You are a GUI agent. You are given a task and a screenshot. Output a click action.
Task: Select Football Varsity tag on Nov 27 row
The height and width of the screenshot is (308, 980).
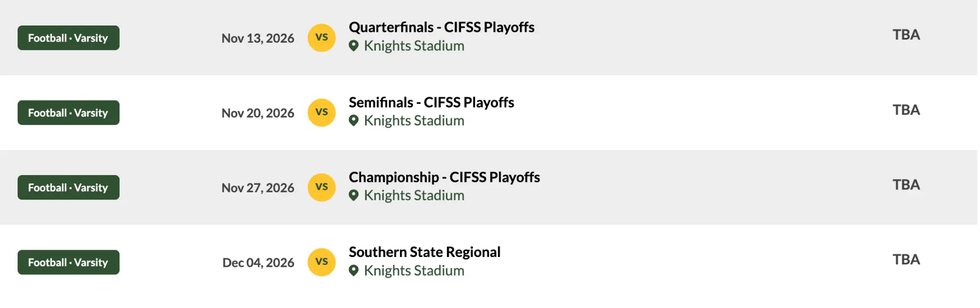click(x=69, y=187)
